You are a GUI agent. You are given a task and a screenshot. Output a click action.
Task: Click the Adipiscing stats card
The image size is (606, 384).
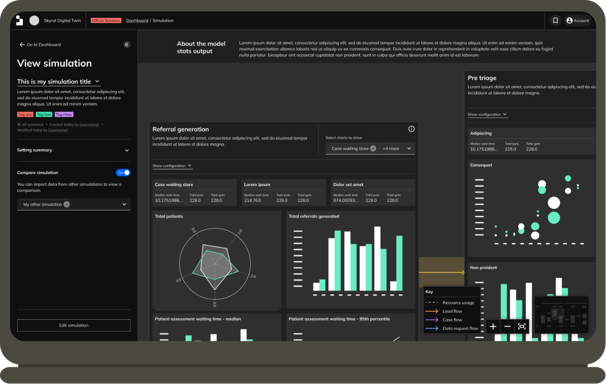pyautogui.click(x=532, y=141)
